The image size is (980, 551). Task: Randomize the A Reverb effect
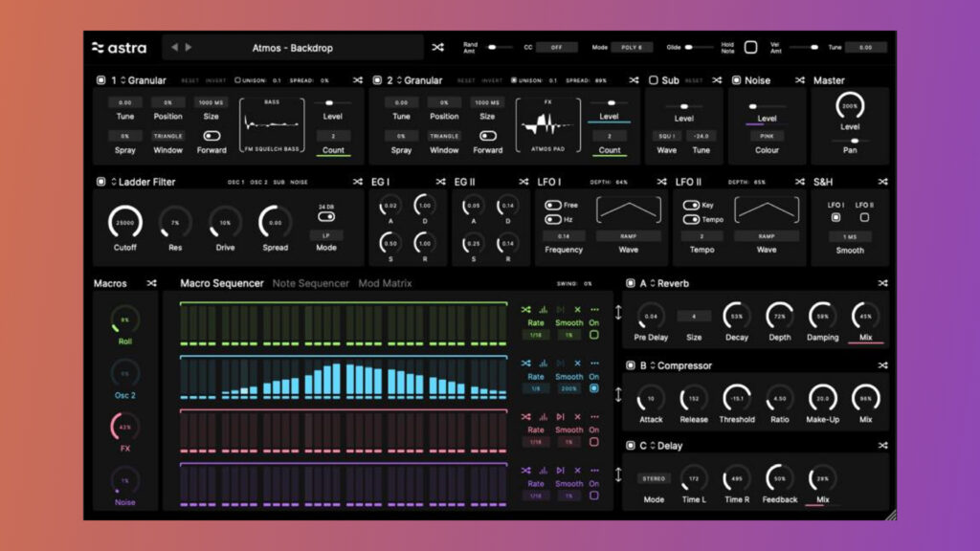pyautogui.click(x=881, y=283)
